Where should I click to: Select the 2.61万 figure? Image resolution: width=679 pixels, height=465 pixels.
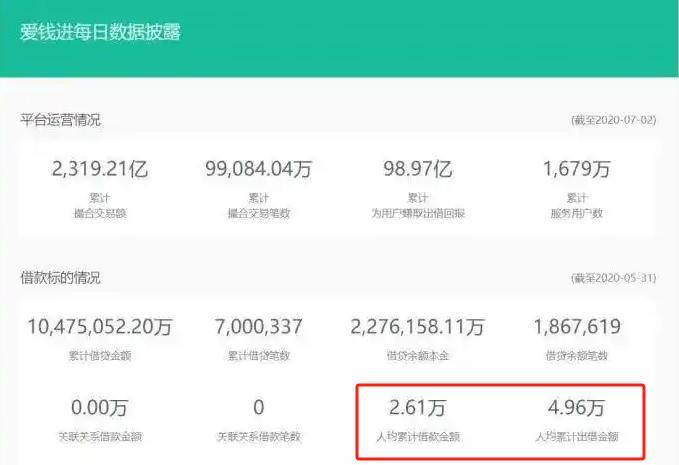pos(417,408)
